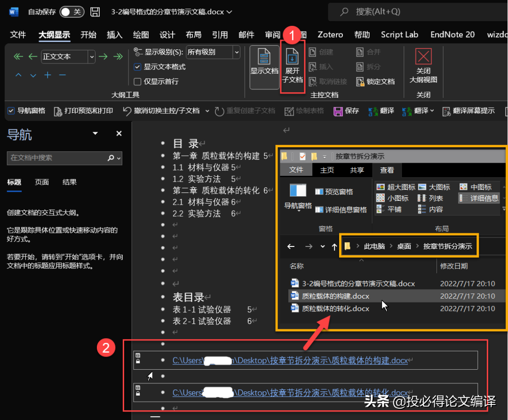Promote to Heading 1 double-left arrow
Screen dimensions: 508x420
18,57
